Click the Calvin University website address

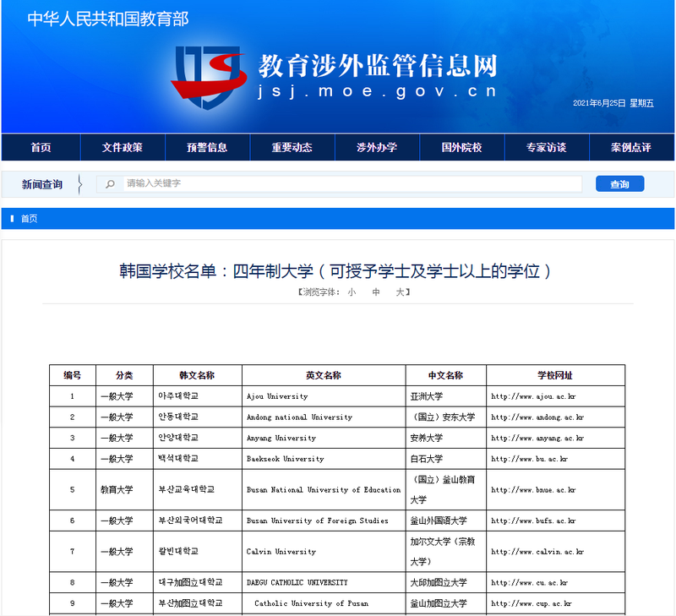537,552
